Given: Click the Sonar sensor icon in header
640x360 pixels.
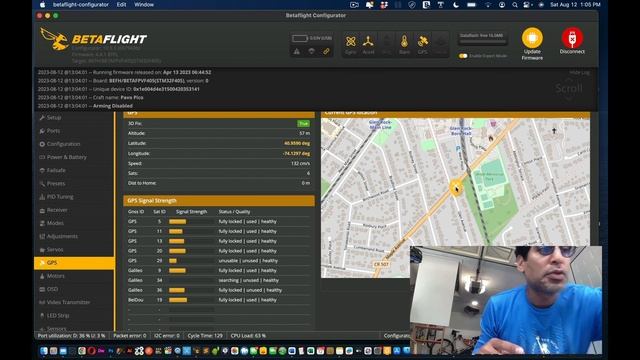Looking at the screenshot, I should [x=440, y=41].
